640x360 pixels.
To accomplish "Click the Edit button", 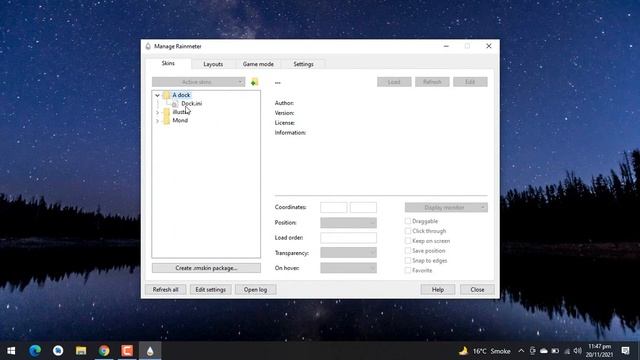I will click(x=470, y=82).
